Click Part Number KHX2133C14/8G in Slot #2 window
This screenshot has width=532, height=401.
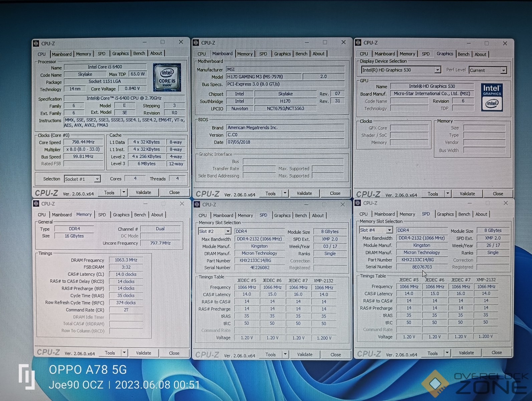[x=260, y=261]
